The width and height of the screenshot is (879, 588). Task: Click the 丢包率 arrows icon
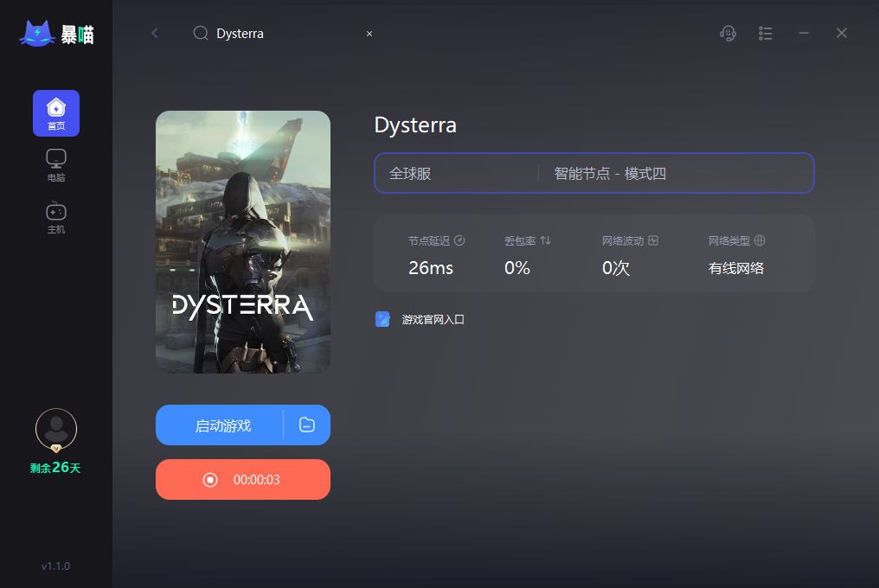pyautogui.click(x=545, y=240)
